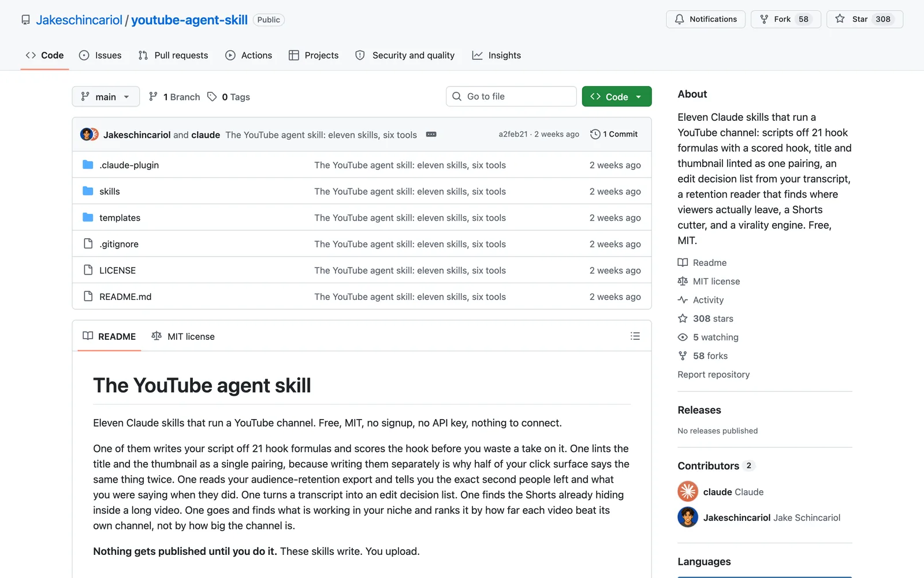The image size is (924, 578).
Task: Open MIT license link in About
Action: pyautogui.click(x=709, y=281)
